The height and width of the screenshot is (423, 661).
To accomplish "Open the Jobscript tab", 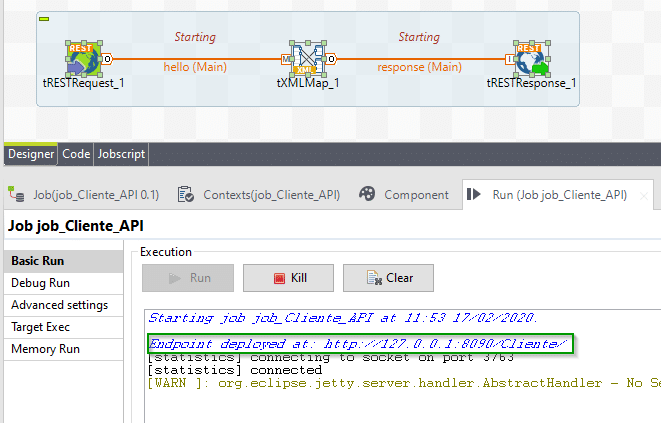I will (x=121, y=154).
